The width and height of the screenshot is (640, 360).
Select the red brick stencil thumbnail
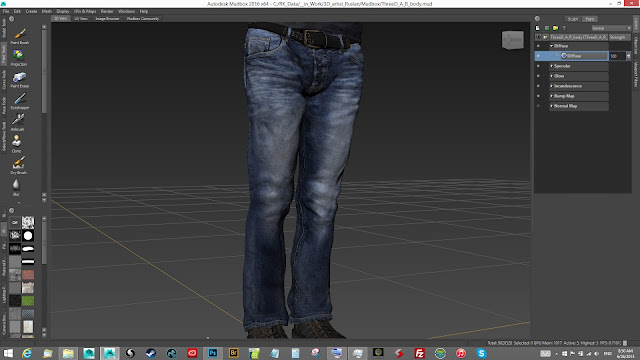(28, 275)
